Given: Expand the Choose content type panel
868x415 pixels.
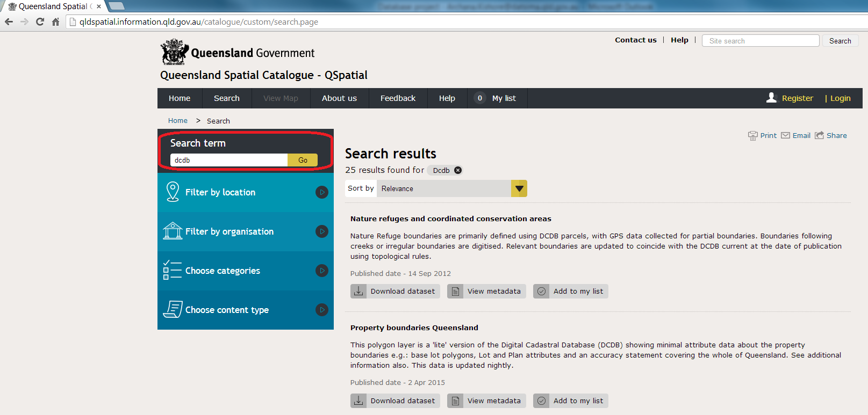Looking at the screenshot, I should [321, 310].
